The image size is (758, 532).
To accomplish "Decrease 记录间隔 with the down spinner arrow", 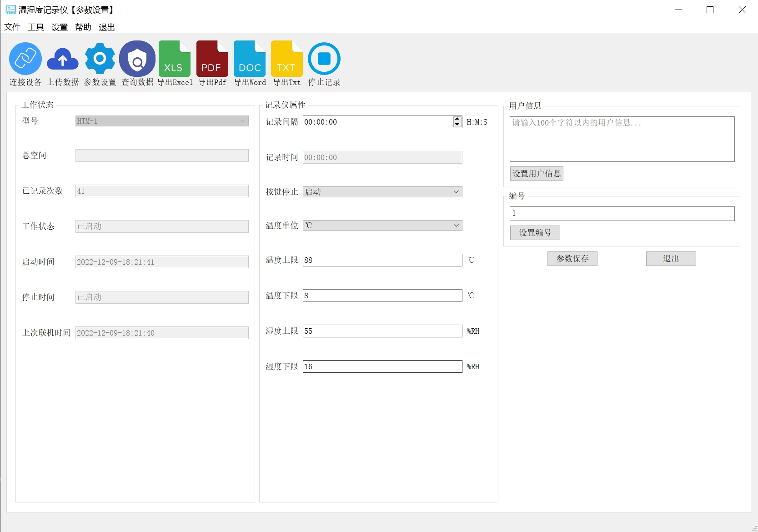I will [x=457, y=125].
